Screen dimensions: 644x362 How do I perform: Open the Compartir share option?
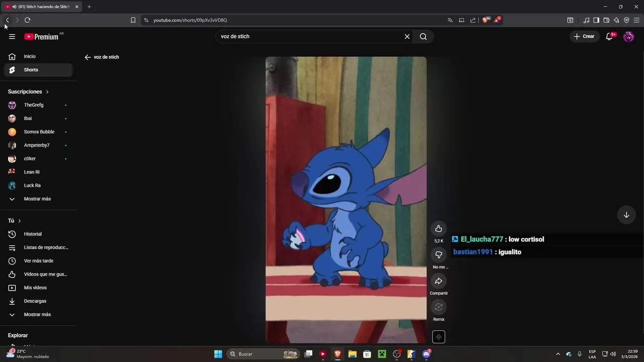coord(439,281)
